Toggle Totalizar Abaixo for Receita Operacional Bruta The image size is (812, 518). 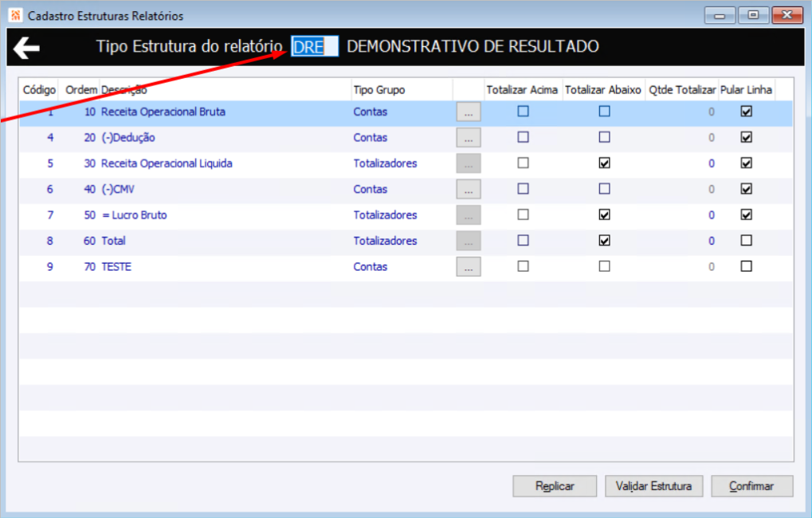(604, 112)
